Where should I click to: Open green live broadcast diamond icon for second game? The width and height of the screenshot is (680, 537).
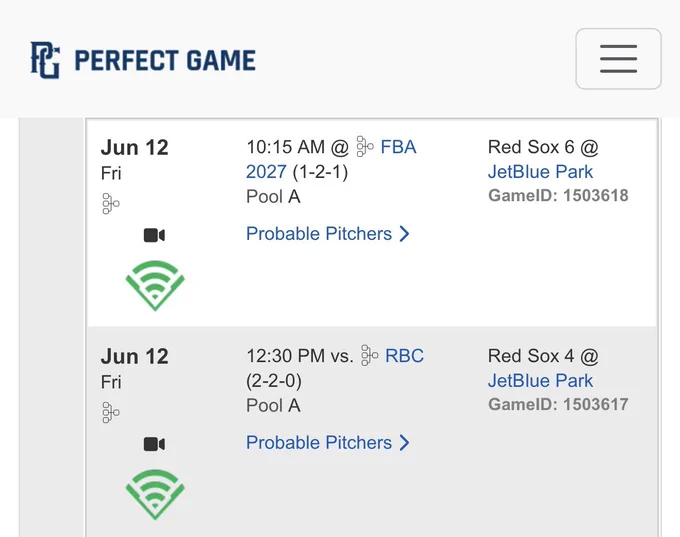click(x=155, y=494)
